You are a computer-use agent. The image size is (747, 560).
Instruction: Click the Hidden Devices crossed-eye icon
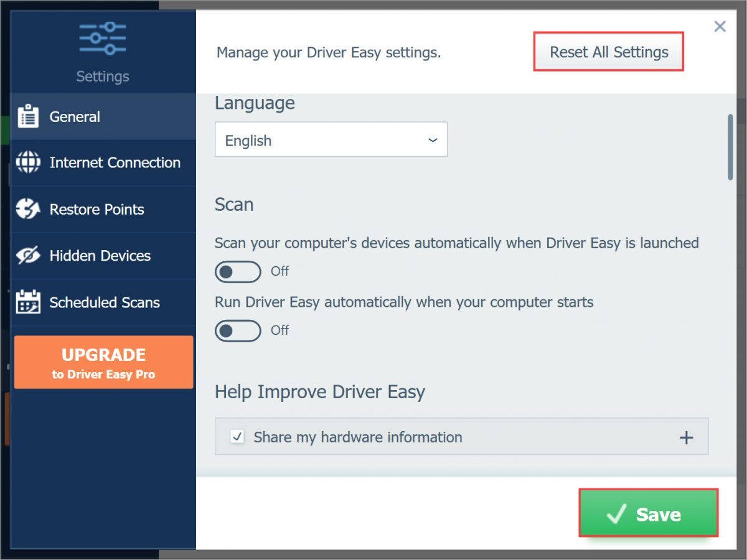tap(28, 256)
